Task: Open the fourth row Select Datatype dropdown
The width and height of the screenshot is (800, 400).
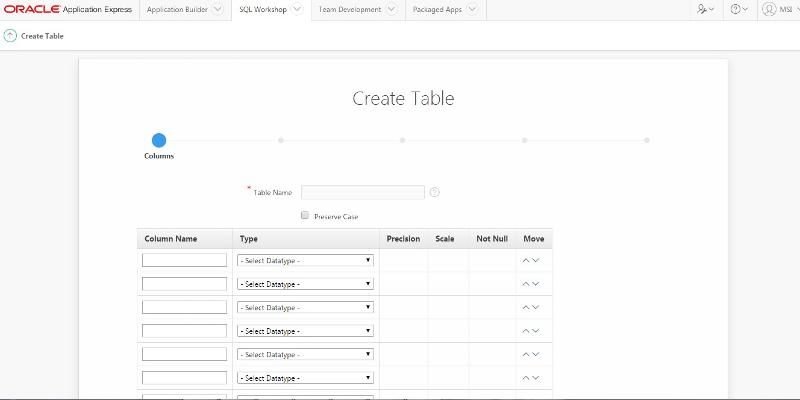Action: [x=305, y=331]
